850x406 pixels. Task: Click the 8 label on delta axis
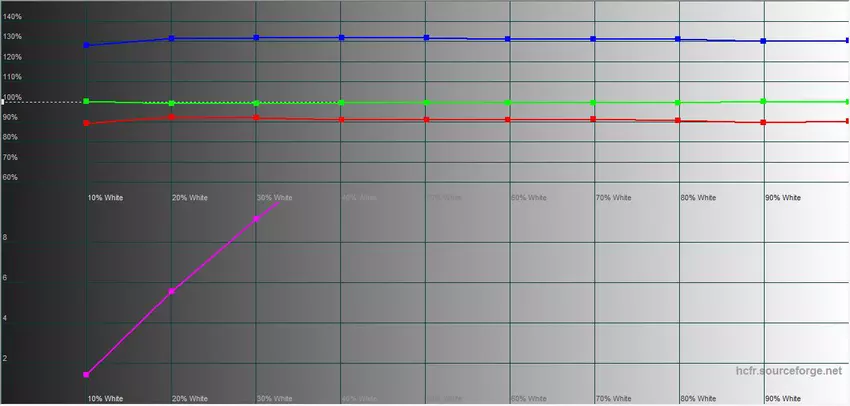click(6, 238)
